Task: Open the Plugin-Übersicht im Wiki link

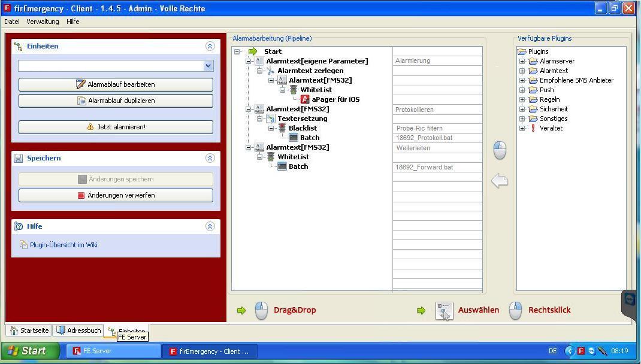Action: [64, 245]
